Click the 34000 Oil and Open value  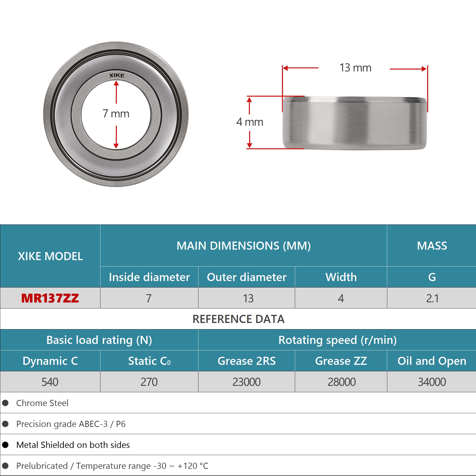pyautogui.click(x=432, y=382)
